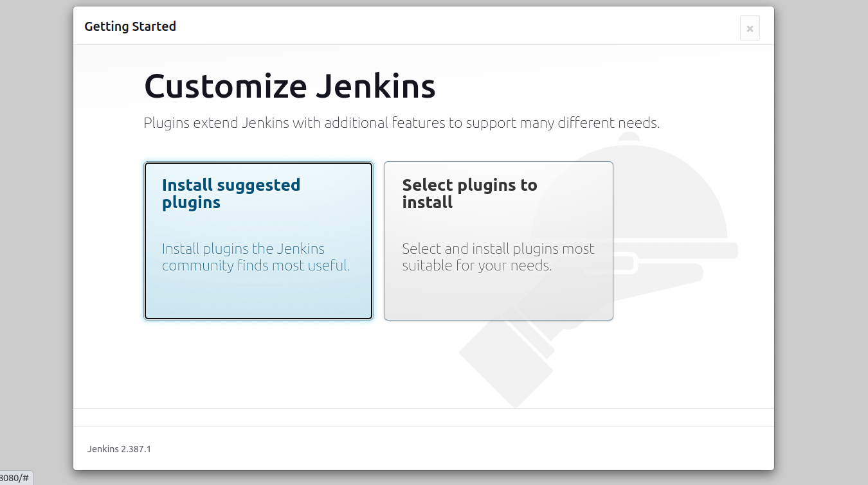Click the empty footer area beside the version
Viewport: 868px width, 485px height.
450,449
